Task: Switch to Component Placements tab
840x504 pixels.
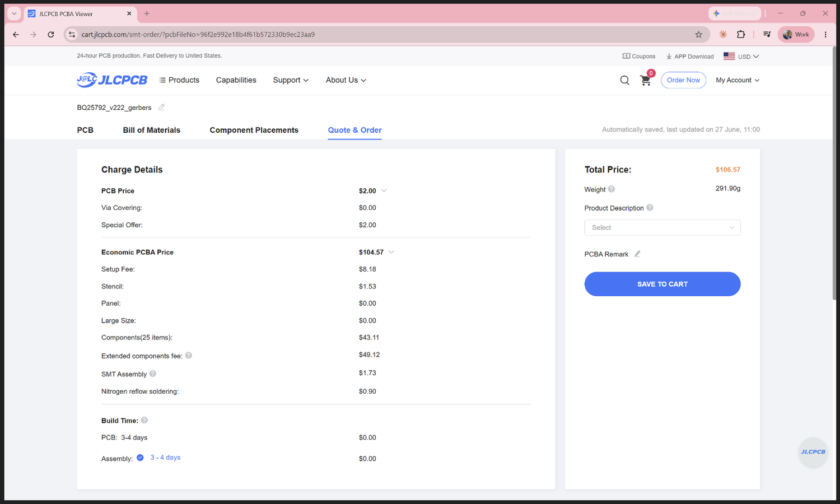Action: tap(254, 130)
